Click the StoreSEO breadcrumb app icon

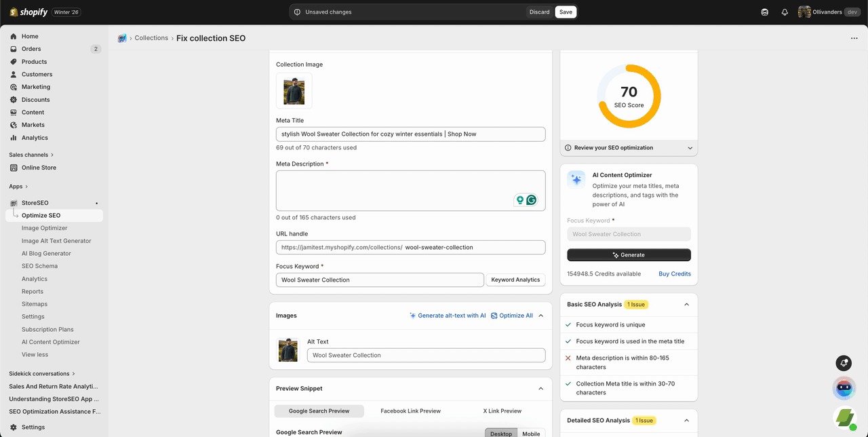(122, 38)
